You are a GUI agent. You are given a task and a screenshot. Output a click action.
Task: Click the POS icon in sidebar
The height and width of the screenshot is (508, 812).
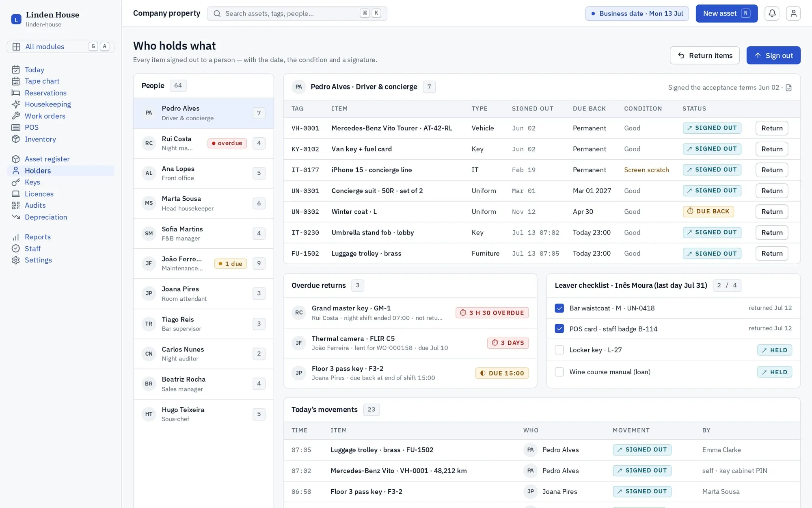[16, 128]
